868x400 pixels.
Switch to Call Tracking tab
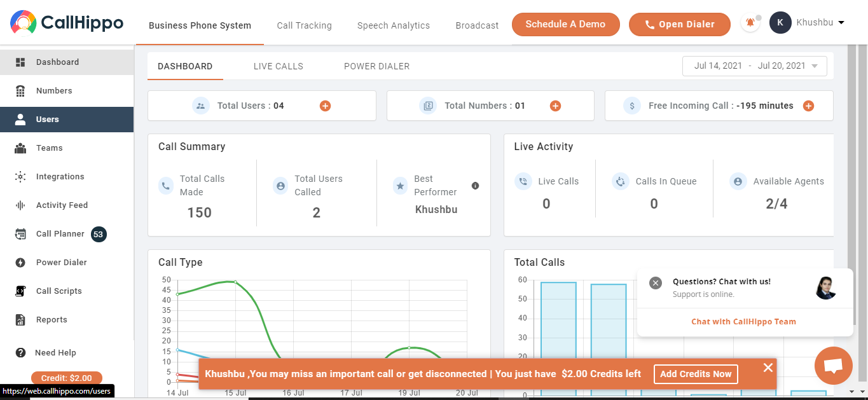pos(304,26)
